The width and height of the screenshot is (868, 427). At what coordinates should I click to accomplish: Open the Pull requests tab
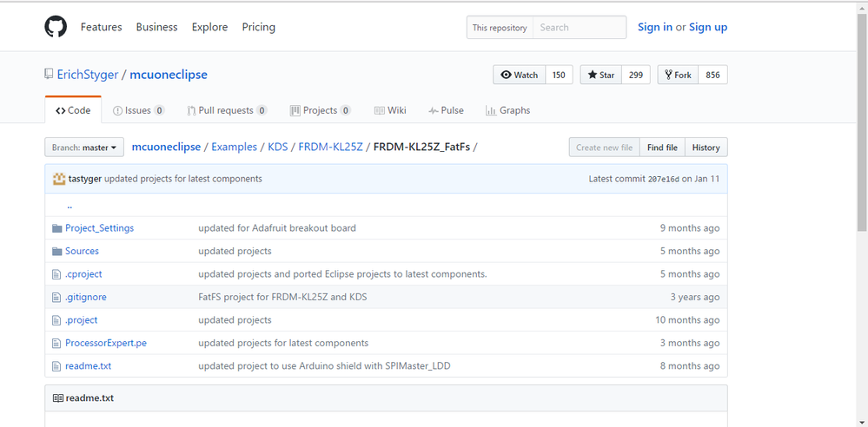coord(227,111)
